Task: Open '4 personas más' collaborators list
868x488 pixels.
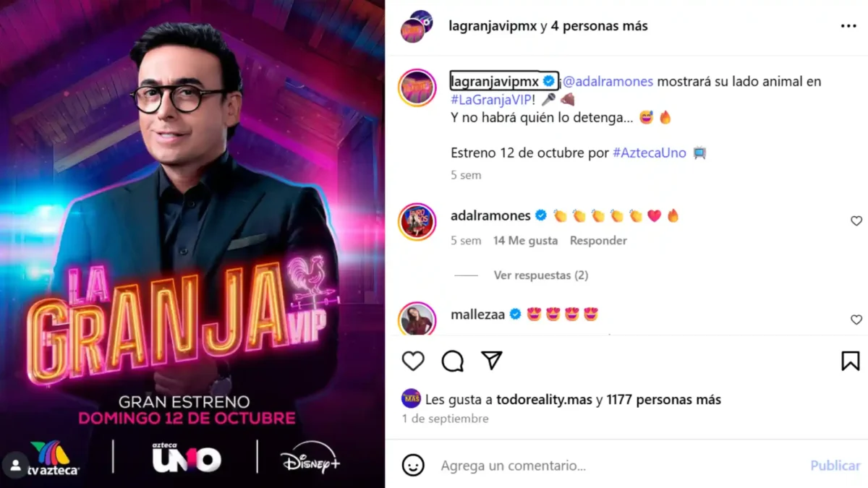Action: [x=600, y=26]
